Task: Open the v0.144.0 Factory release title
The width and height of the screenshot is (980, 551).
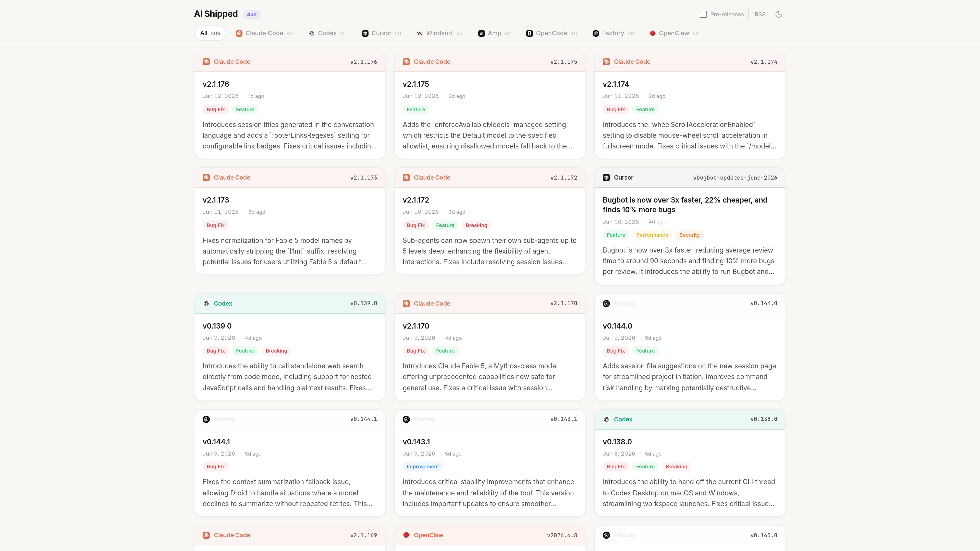Action: [617, 326]
